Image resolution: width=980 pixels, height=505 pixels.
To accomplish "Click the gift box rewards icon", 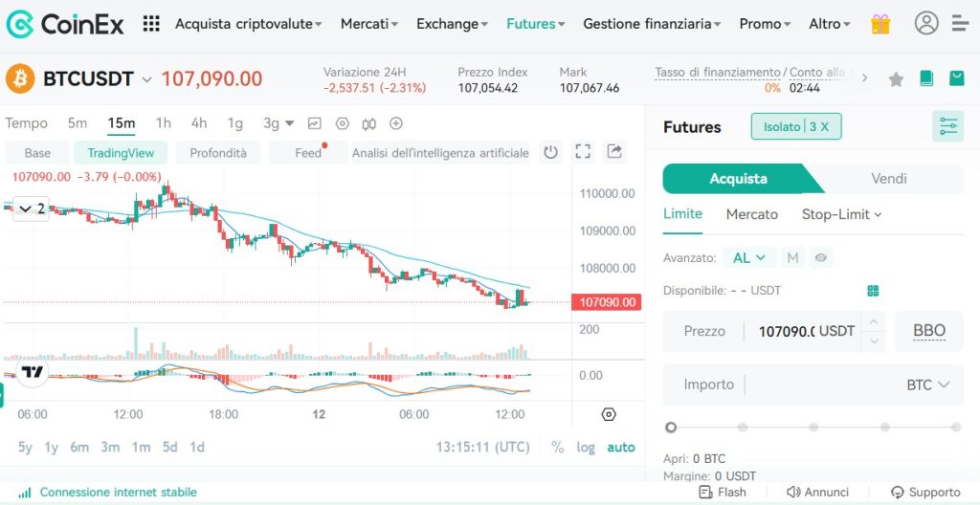I will 880,24.
